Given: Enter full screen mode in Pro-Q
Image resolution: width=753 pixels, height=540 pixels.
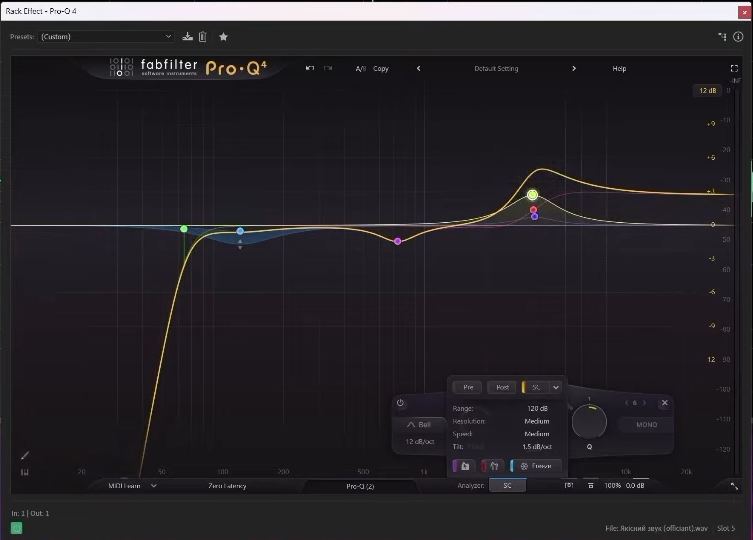Looking at the screenshot, I should coord(734,68).
